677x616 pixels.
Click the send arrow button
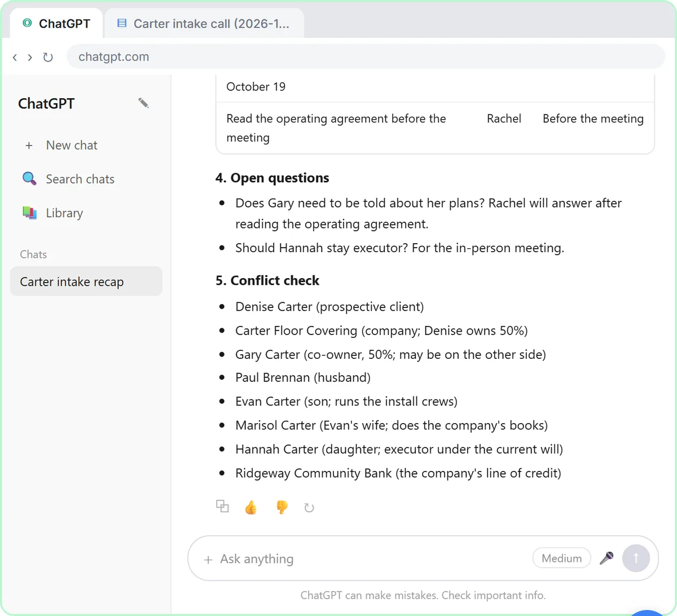click(x=636, y=558)
